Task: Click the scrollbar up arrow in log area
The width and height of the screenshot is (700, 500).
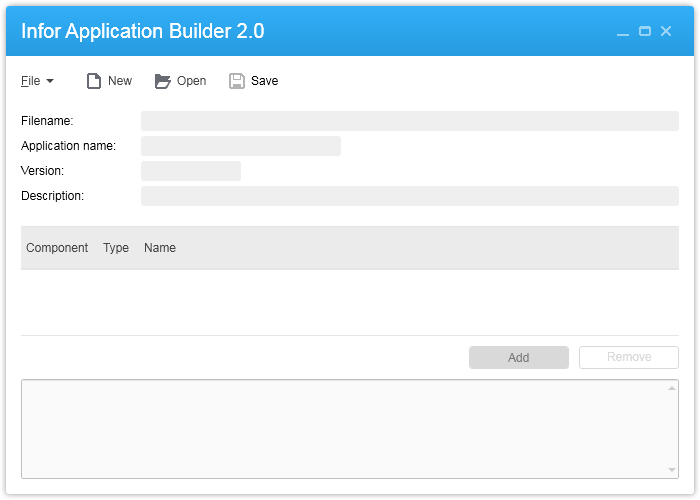Action: click(x=672, y=388)
